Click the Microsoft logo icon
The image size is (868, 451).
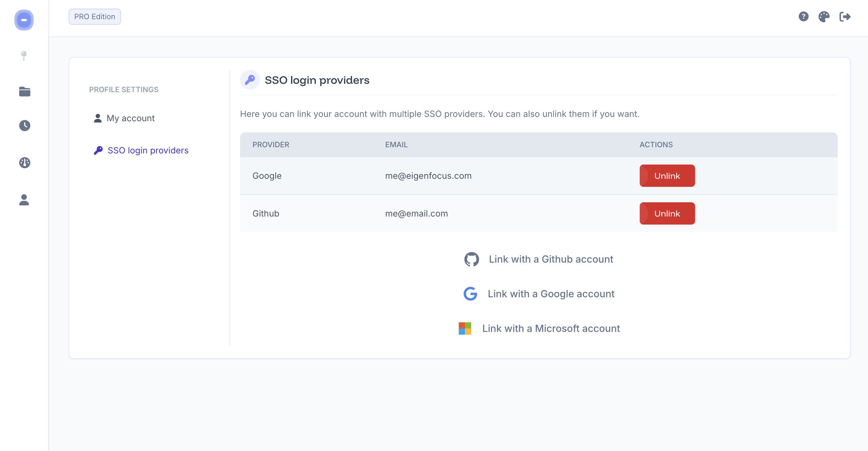click(x=465, y=329)
